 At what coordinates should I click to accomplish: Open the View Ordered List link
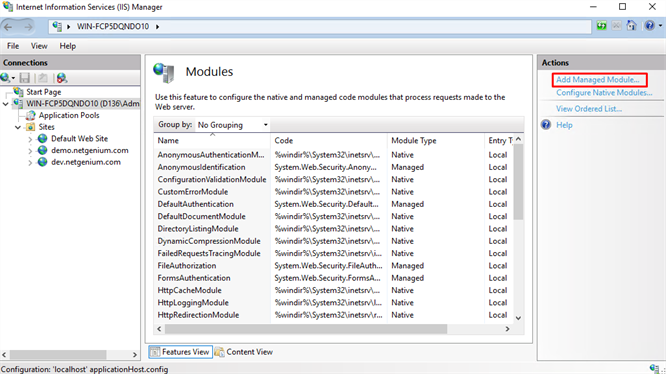[589, 109]
